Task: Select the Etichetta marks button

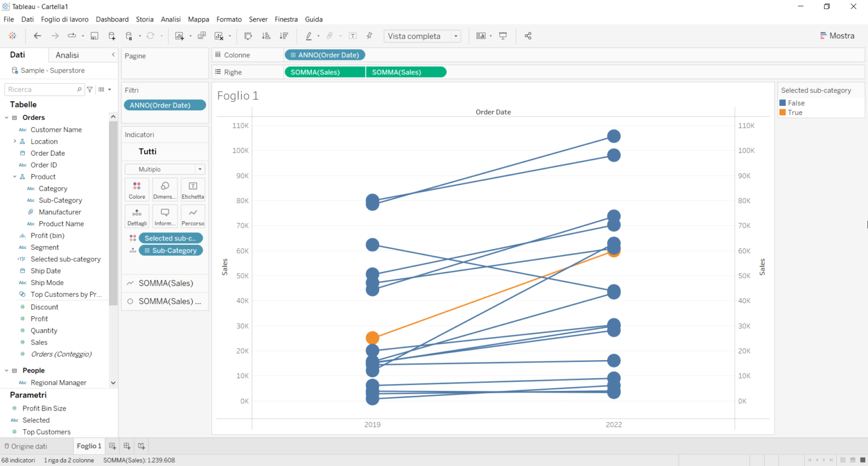Action: click(x=192, y=189)
